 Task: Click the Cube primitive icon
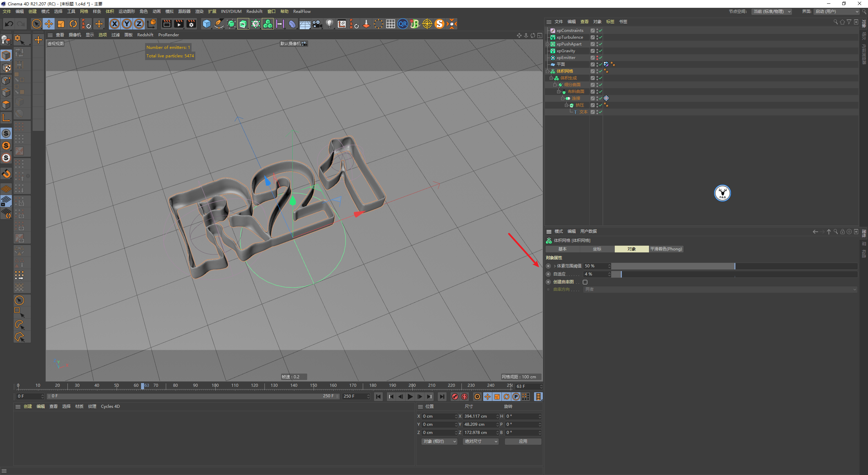click(x=206, y=24)
